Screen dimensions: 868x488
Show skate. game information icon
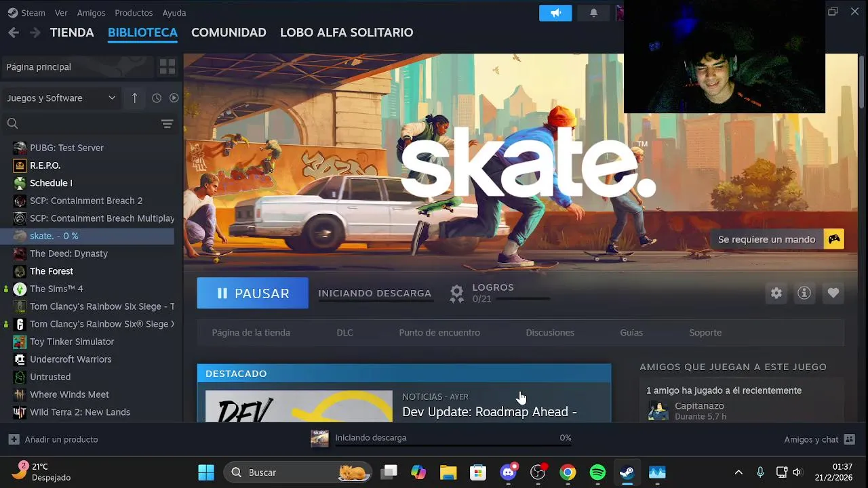coord(804,293)
